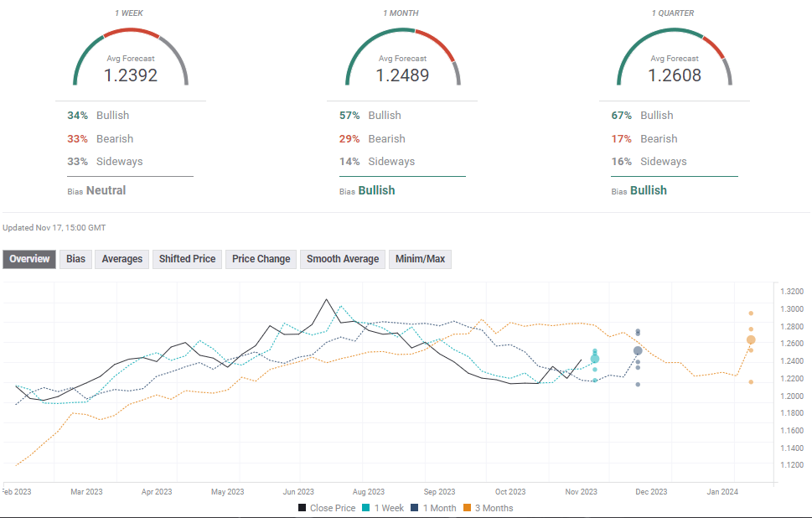Select the Overview chart tab

pos(29,259)
